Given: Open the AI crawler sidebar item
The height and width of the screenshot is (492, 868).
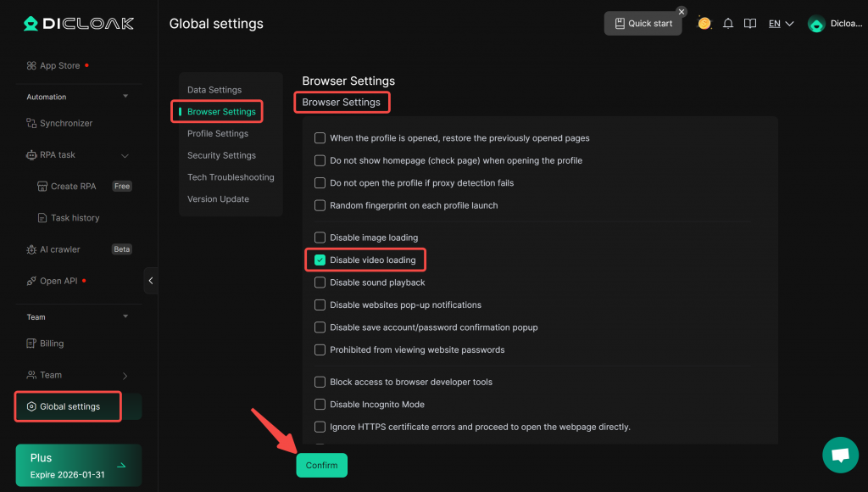Looking at the screenshot, I should (x=59, y=249).
